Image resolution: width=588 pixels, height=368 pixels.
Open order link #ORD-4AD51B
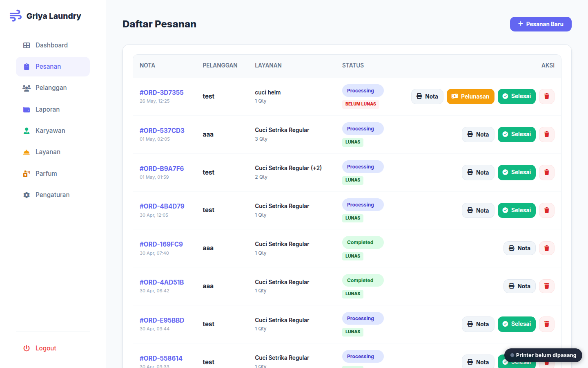coord(162,282)
